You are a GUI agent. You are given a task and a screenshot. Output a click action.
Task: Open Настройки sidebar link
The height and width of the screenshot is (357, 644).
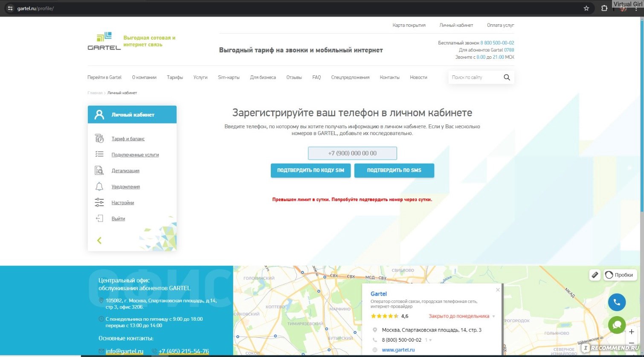click(x=123, y=202)
